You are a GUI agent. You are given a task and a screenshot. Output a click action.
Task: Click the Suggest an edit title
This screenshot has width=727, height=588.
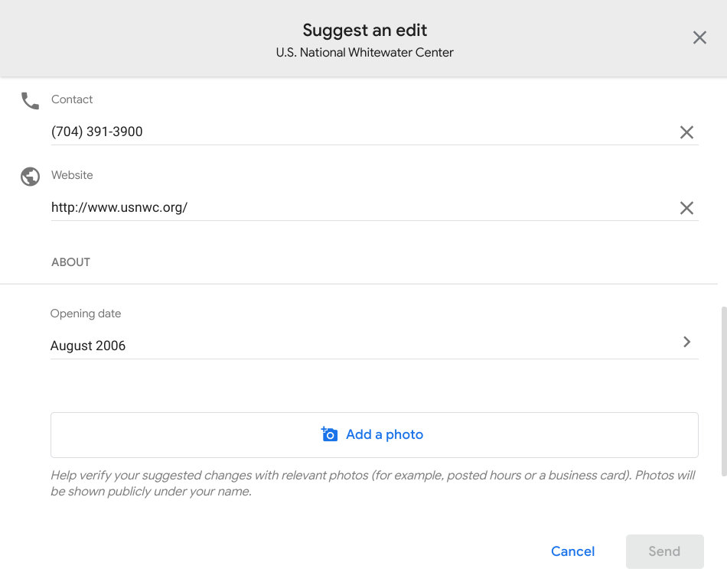pyautogui.click(x=365, y=31)
